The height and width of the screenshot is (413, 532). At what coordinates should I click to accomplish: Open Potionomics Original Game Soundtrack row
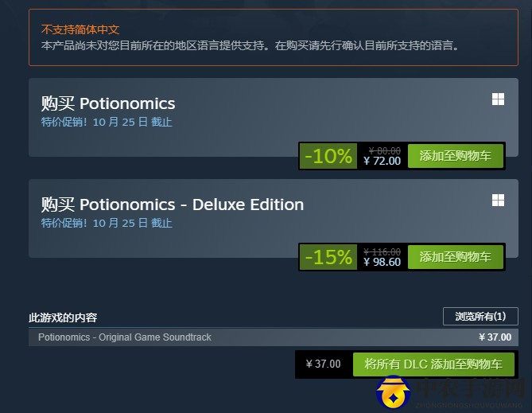click(x=273, y=337)
